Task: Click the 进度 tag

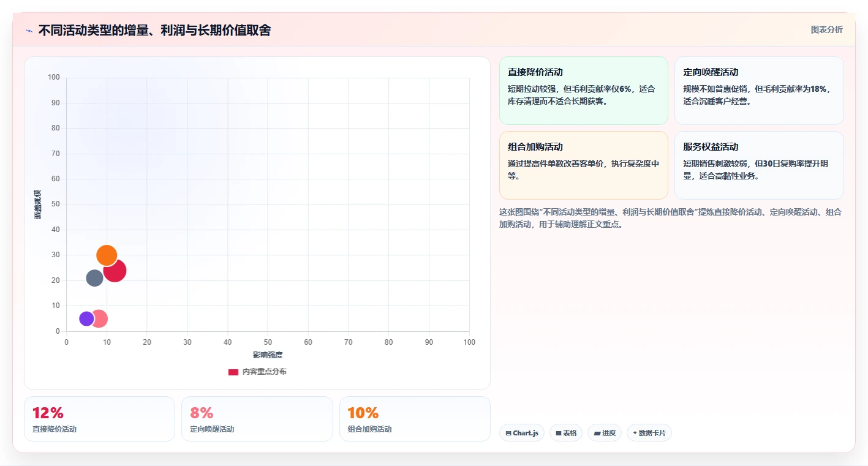Action: coord(605,433)
